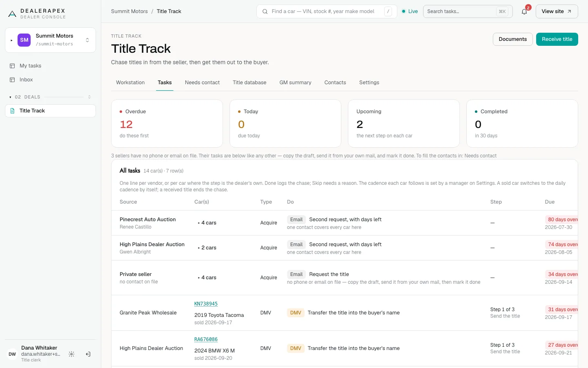Click the DW user avatar
588x368 pixels.
click(12, 354)
